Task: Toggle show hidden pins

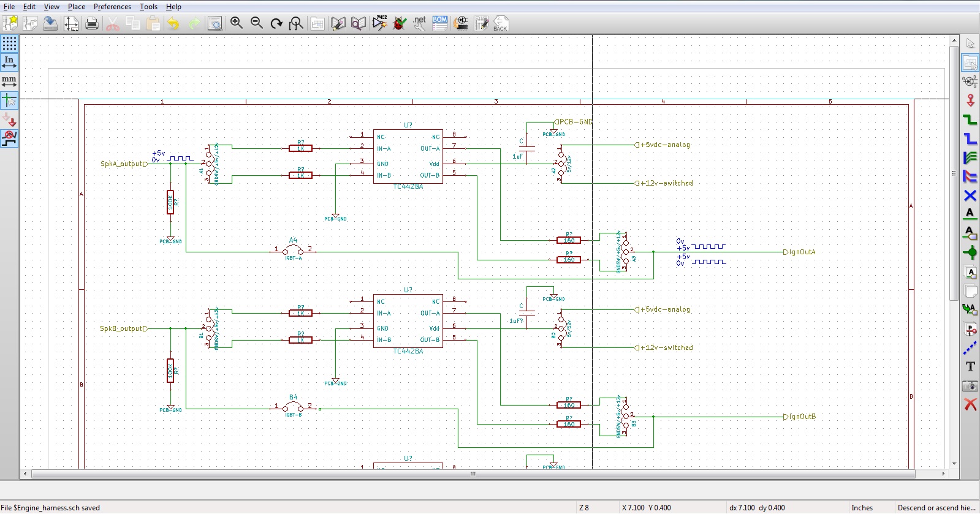Action: point(9,119)
